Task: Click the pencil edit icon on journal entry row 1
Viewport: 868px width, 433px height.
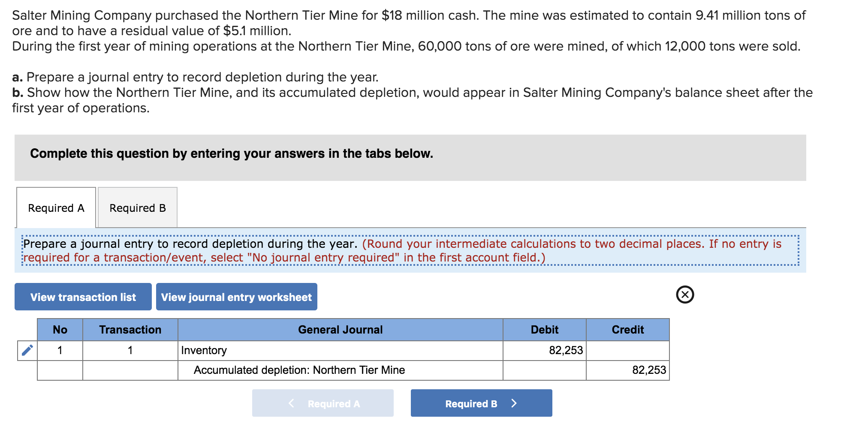Action: (27, 350)
